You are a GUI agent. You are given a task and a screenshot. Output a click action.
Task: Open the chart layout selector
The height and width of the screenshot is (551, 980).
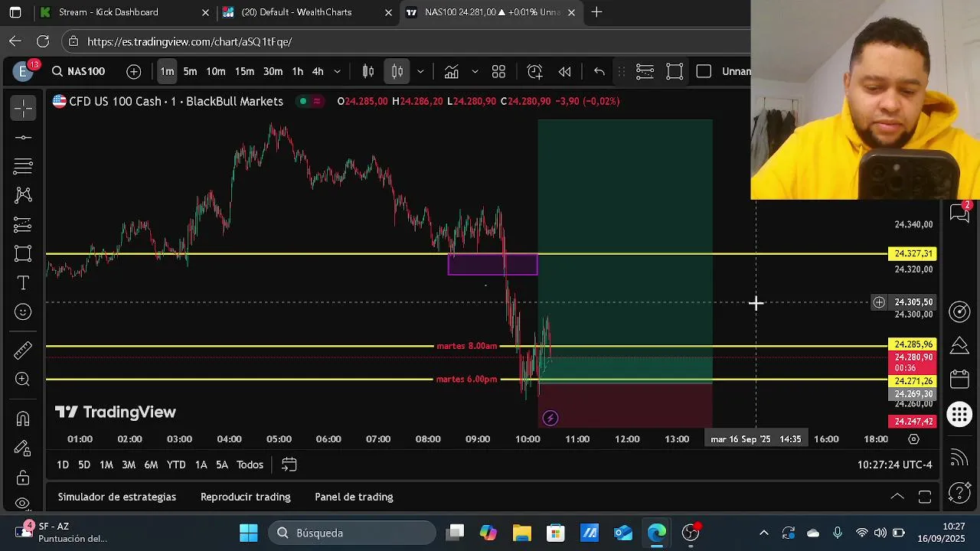click(x=704, y=71)
